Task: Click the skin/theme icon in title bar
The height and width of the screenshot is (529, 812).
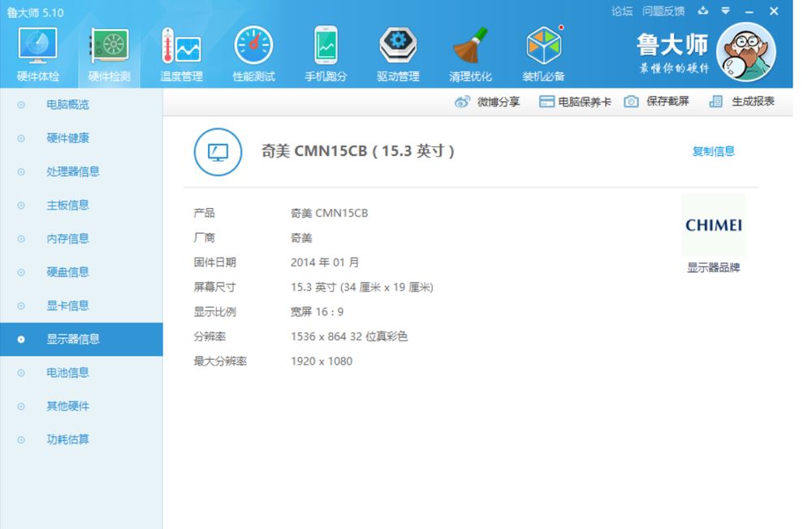Action: point(702,11)
